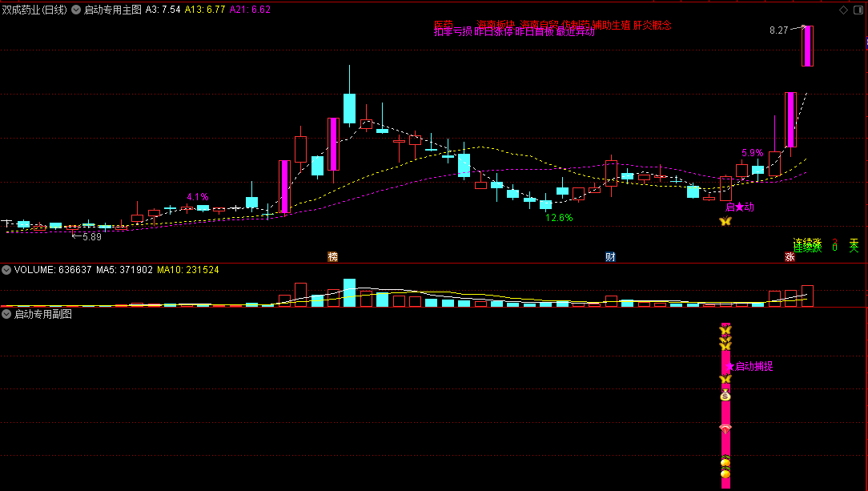Viewport: 868px width, 491px height.
Task: Click the 启★动 signal label
Action: tap(740, 207)
